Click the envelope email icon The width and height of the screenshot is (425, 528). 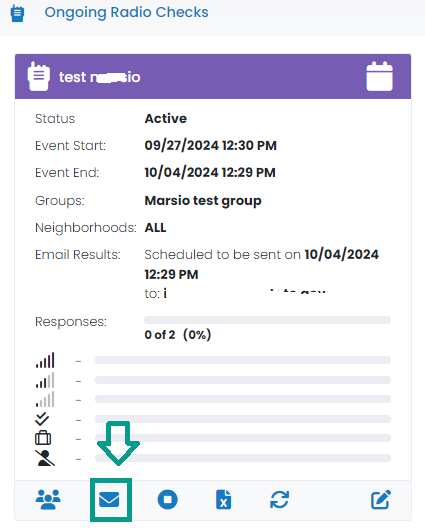(109, 499)
